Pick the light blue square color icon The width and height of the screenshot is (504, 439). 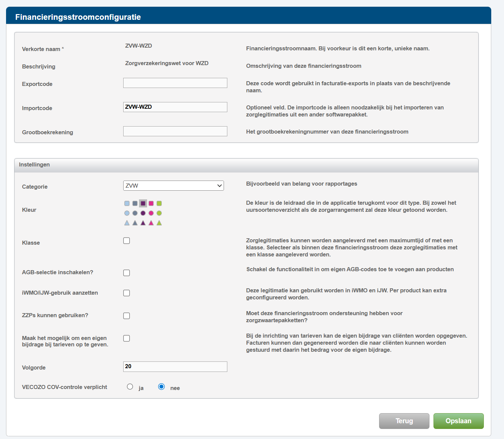coord(127,203)
